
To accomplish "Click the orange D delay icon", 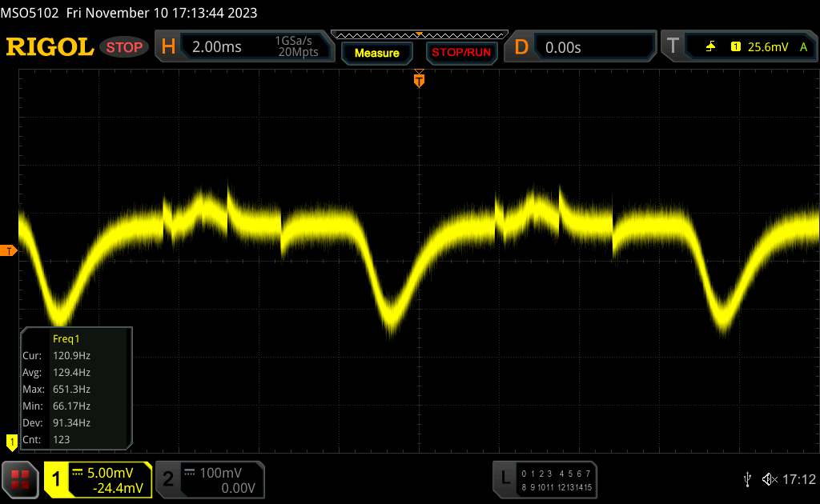I will coord(521,47).
